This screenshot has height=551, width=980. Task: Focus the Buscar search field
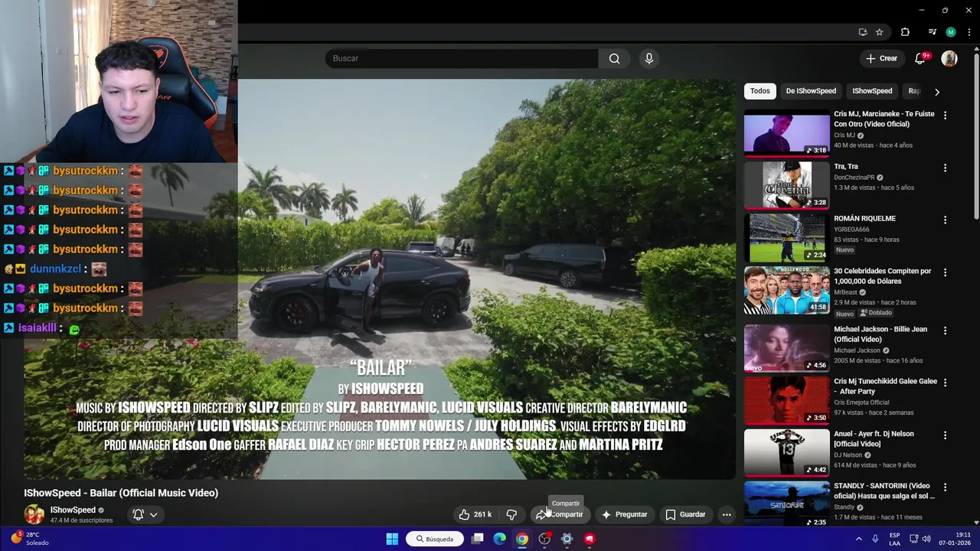click(x=462, y=58)
